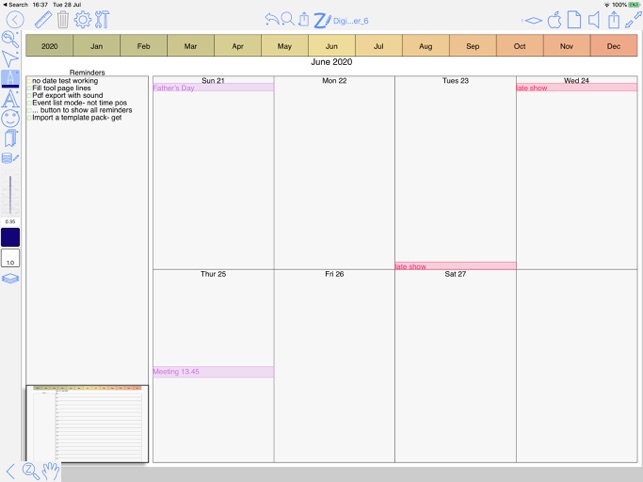Open the wrench and screwdriver tools icon
This screenshot has height=482, width=643.
[x=102, y=19]
